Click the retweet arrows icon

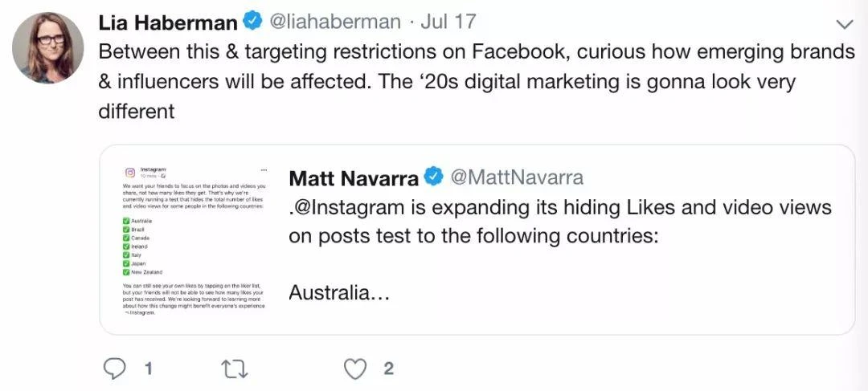(x=232, y=369)
